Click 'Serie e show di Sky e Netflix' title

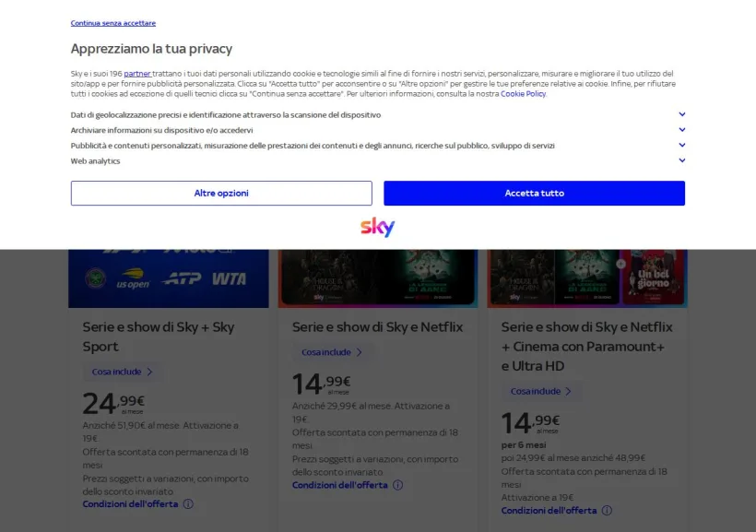click(x=377, y=327)
